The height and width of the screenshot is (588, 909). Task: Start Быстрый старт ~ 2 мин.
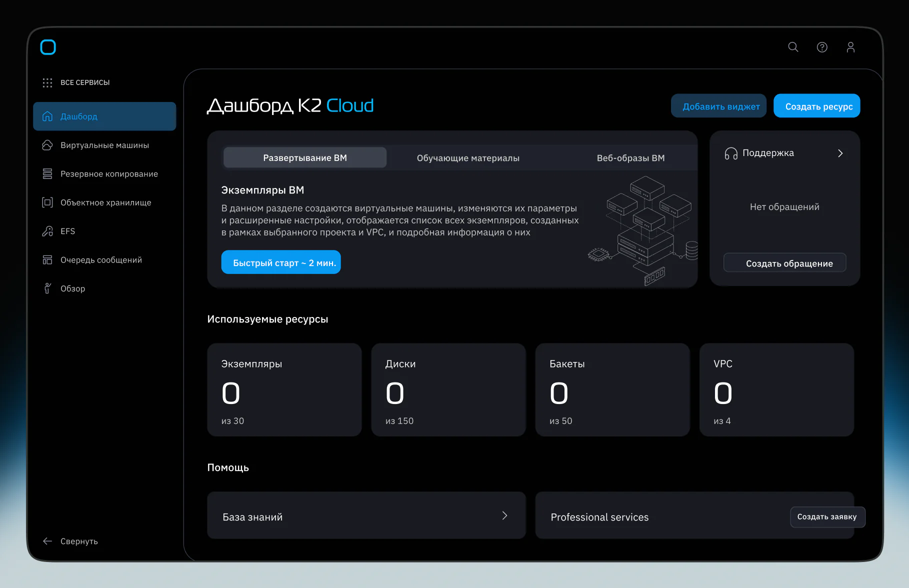click(281, 262)
